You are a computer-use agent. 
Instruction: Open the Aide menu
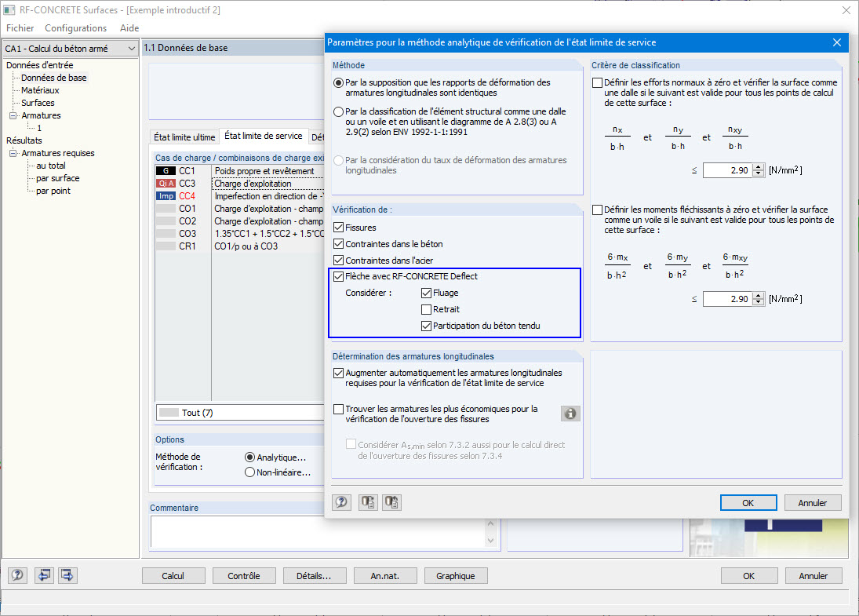click(x=129, y=28)
